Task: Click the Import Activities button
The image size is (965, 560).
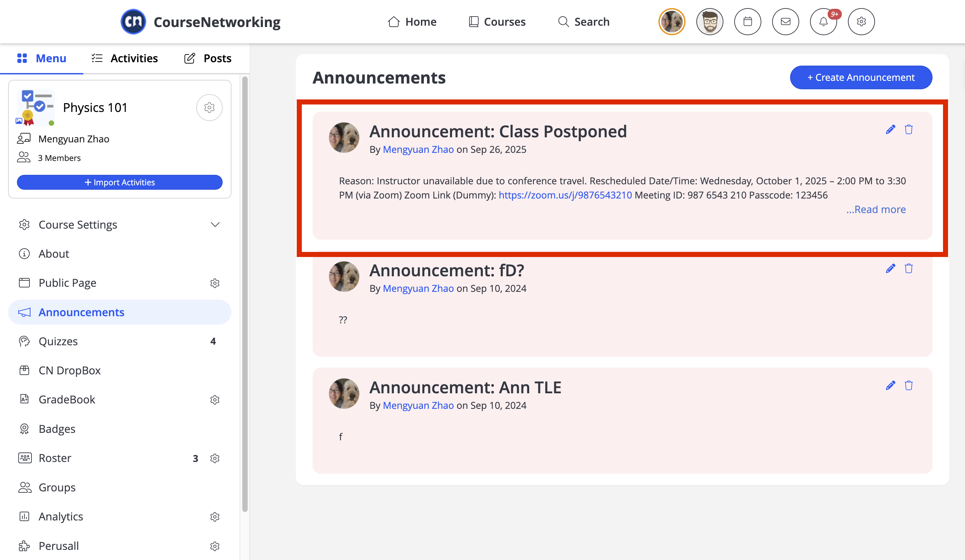Action: (x=119, y=182)
